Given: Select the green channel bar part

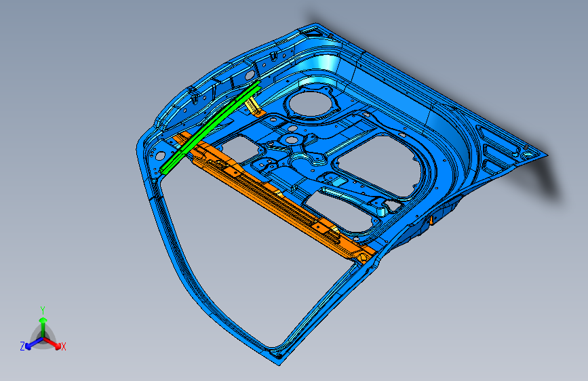Looking at the screenshot, I should click(x=210, y=127).
